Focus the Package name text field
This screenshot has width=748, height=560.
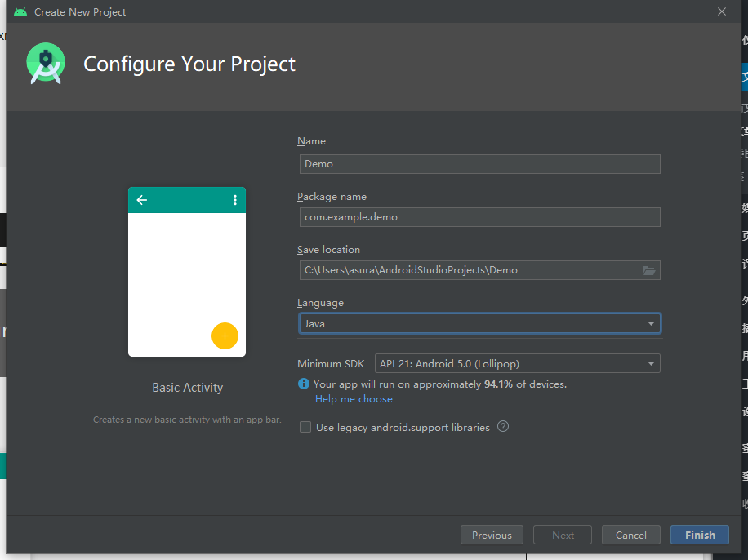click(479, 217)
